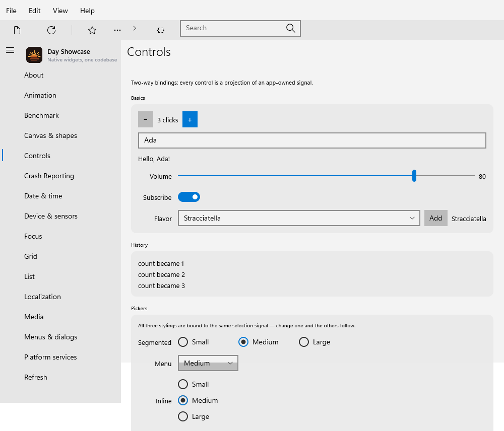
Task: Click the '3 clicks' counter label
Action: 167,120
